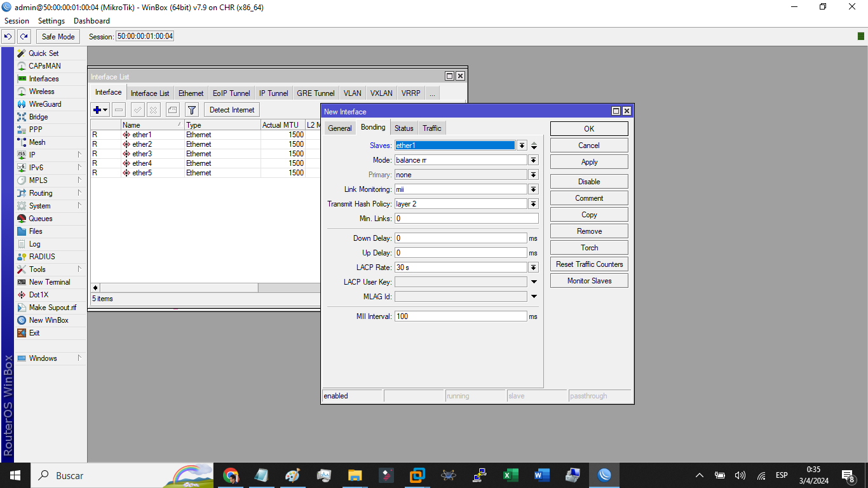Open the Wireless menu
The width and height of the screenshot is (868, 488).
(41, 91)
